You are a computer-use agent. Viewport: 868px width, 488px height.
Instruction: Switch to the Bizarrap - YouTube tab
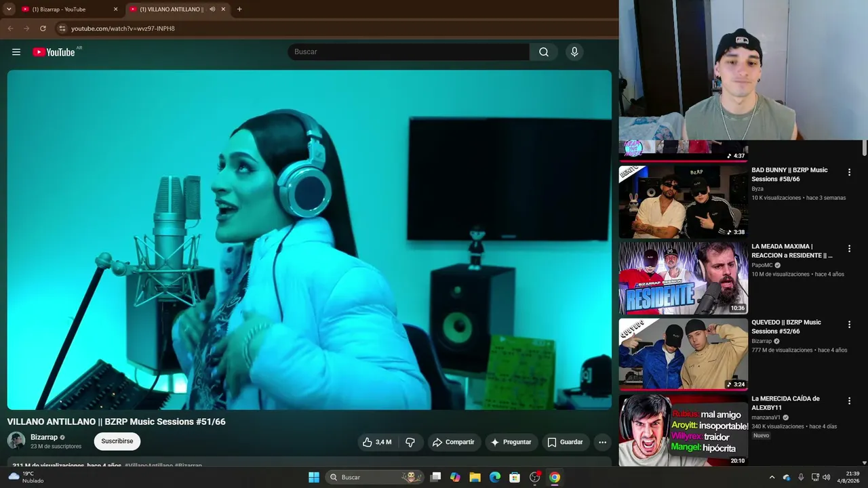68,9
